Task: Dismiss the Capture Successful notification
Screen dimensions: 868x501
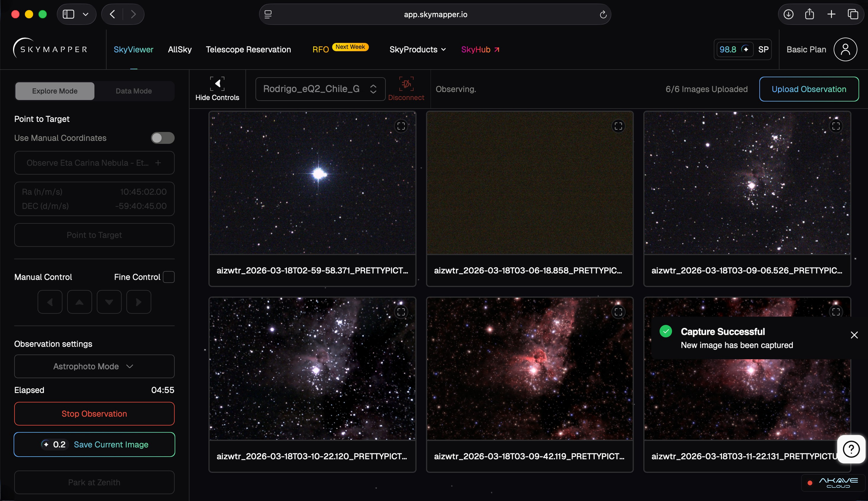Action: tap(854, 335)
